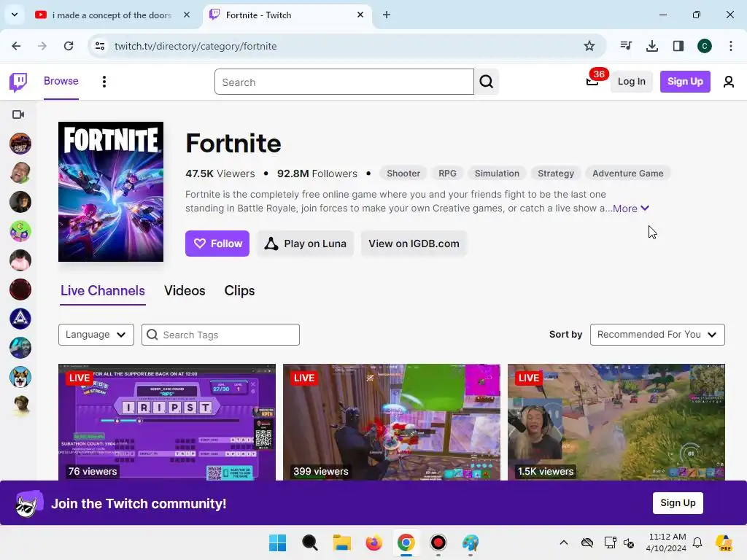Bookmark this page with the star icon

589,46
